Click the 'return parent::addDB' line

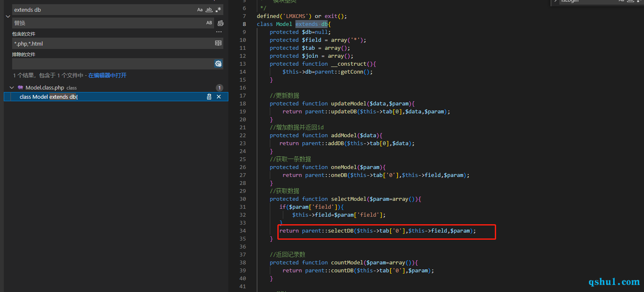coord(347,143)
